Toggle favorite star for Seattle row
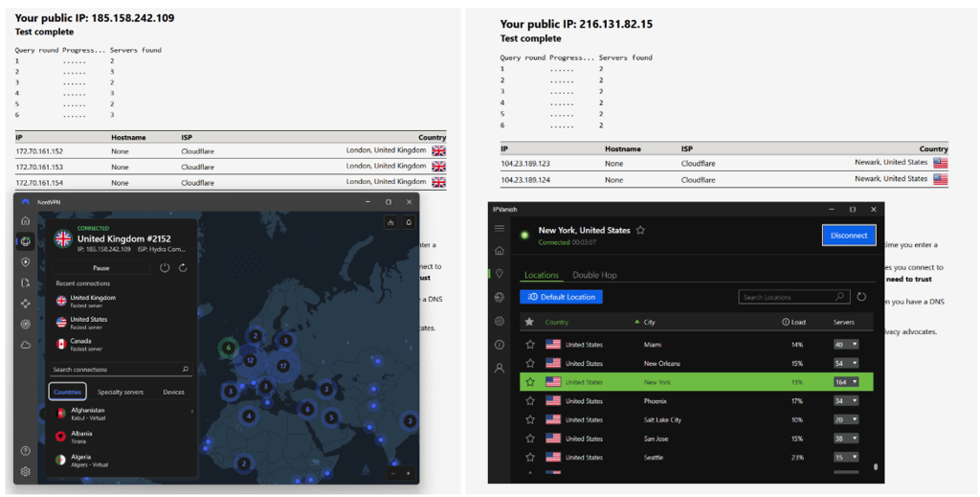This screenshot has width=980, height=497. tap(530, 457)
